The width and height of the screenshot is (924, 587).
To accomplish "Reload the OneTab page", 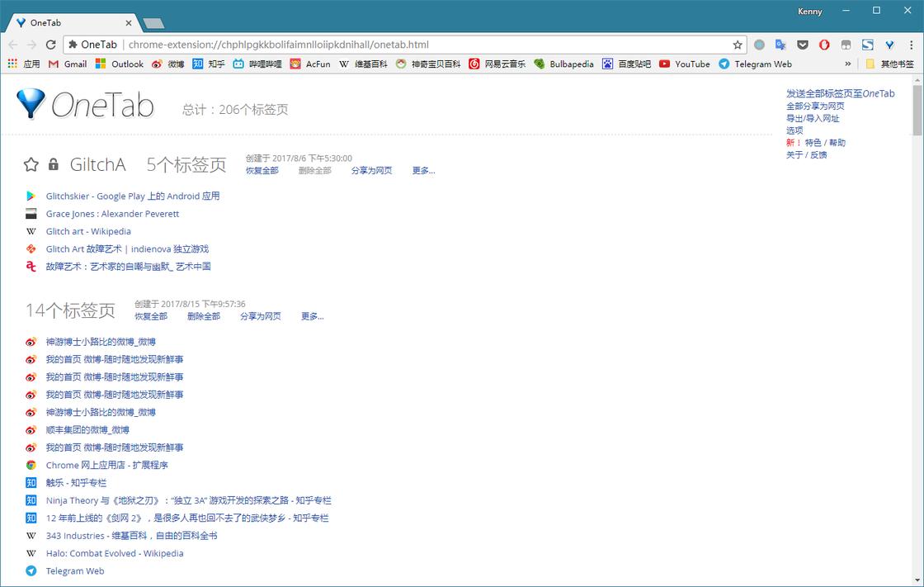I will (50, 45).
